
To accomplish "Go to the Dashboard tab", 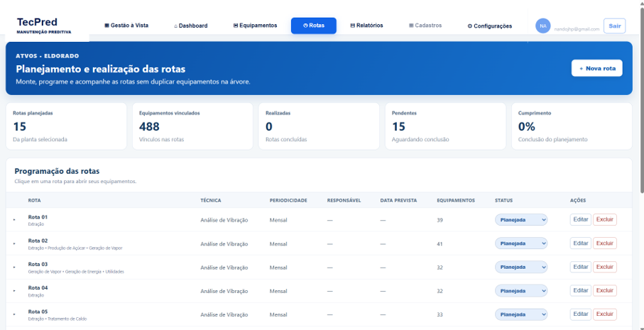I will pos(190,26).
